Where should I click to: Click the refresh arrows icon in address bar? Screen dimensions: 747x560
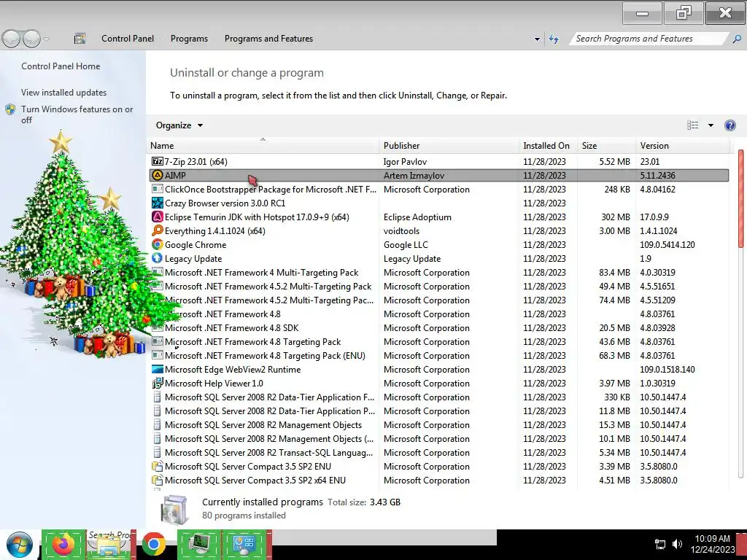point(554,39)
